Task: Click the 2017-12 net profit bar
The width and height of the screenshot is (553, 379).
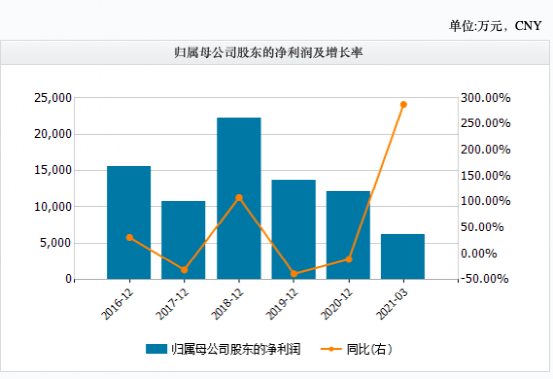Action: (183, 240)
